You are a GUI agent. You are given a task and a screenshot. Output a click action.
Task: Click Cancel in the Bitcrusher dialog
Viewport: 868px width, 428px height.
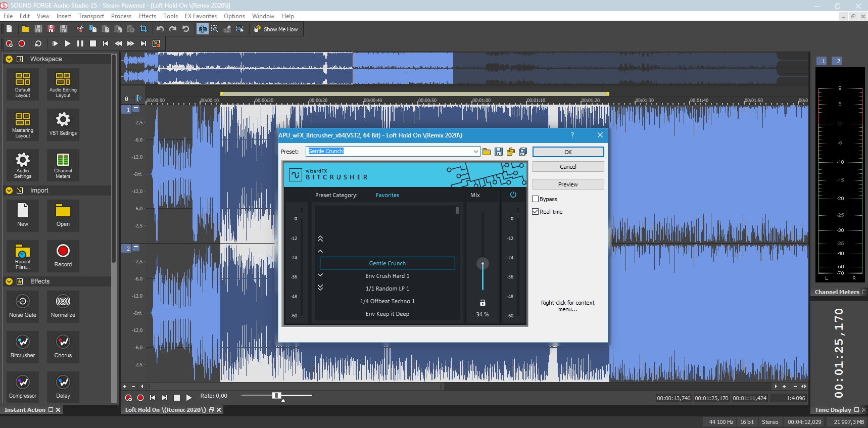click(568, 167)
